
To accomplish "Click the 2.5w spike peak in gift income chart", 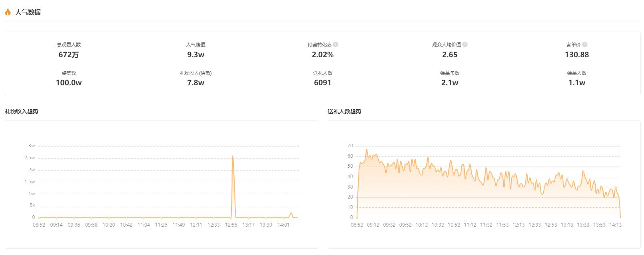I will click(x=233, y=156).
